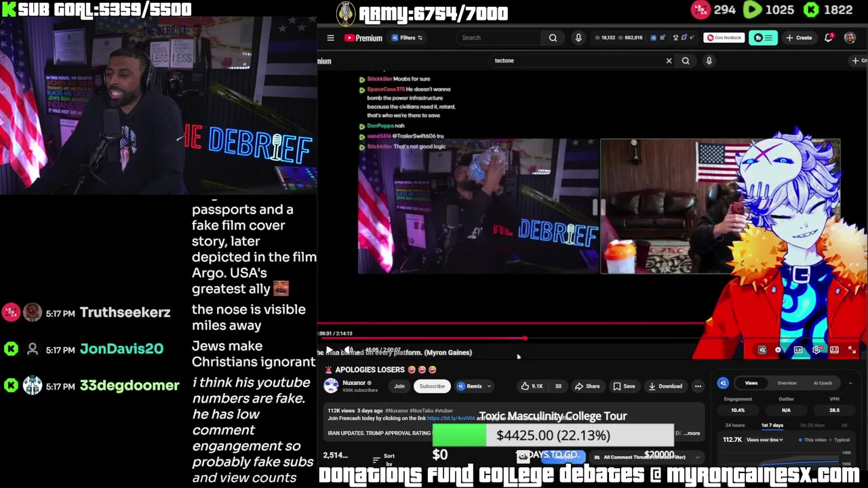The image size is (868, 488).
Task: Expand the Remix dropdown arrow
Action: click(489, 386)
